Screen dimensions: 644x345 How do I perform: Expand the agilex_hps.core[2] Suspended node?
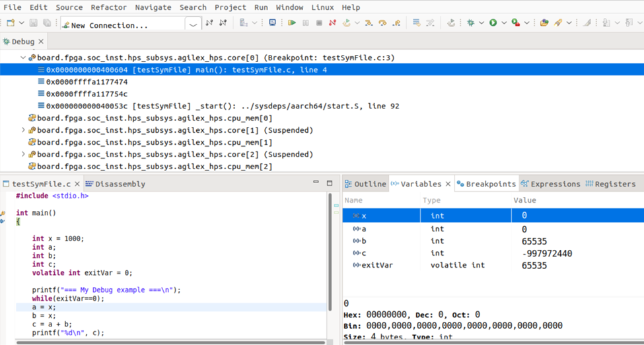[x=23, y=155]
